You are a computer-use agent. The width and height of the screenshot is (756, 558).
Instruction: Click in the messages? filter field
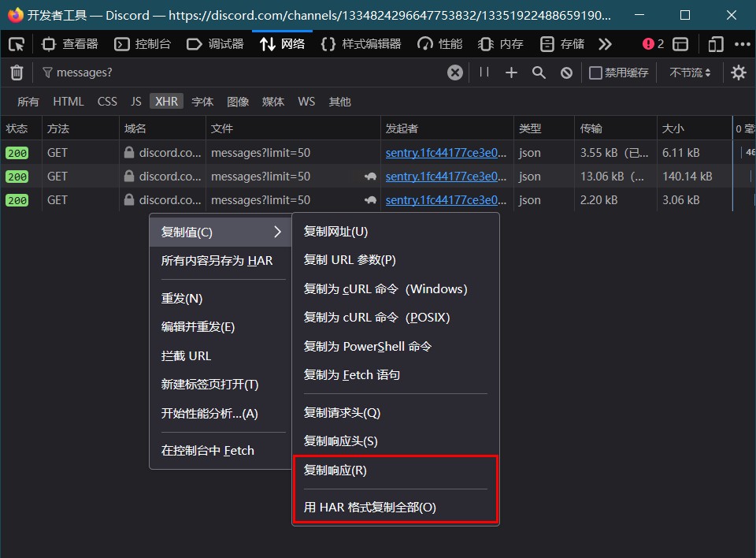pos(236,73)
